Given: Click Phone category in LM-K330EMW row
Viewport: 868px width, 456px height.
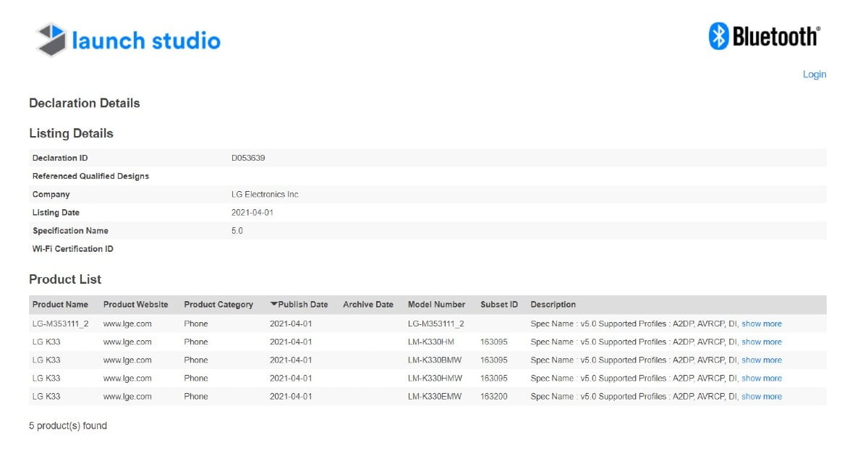Looking at the screenshot, I should click(196, 396).
